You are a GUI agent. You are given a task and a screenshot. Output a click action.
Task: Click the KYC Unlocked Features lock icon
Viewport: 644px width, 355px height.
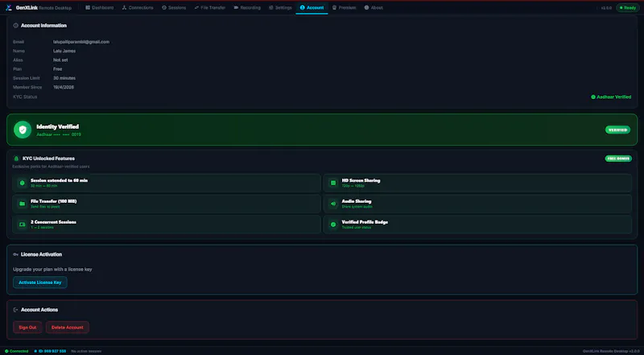point(16,159)
